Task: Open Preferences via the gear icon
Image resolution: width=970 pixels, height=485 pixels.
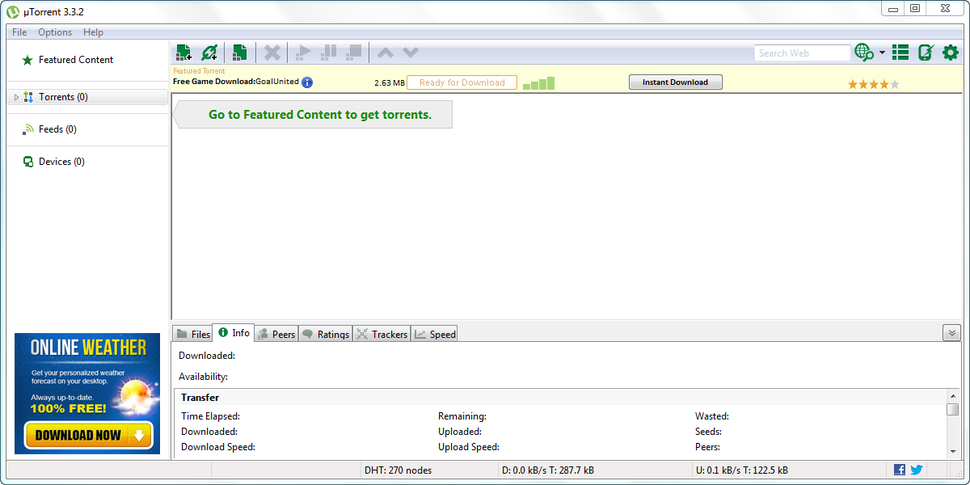Action: [x=950, y=52]
